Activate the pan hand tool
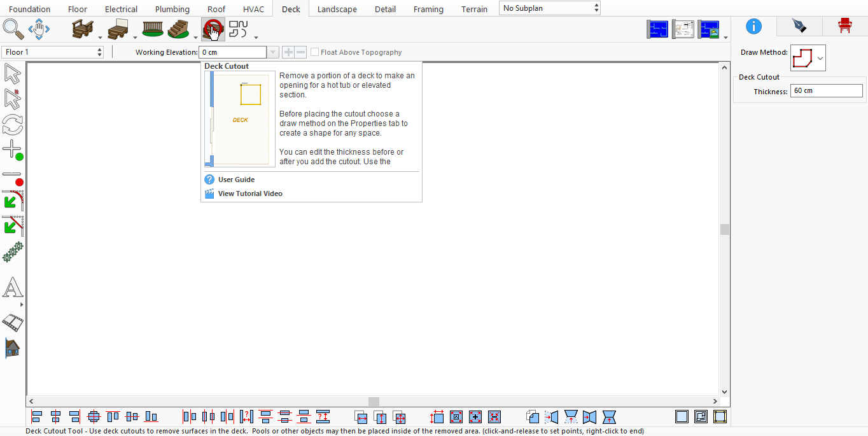The width and height of the screenshot is (868, 436). (39, 29)
